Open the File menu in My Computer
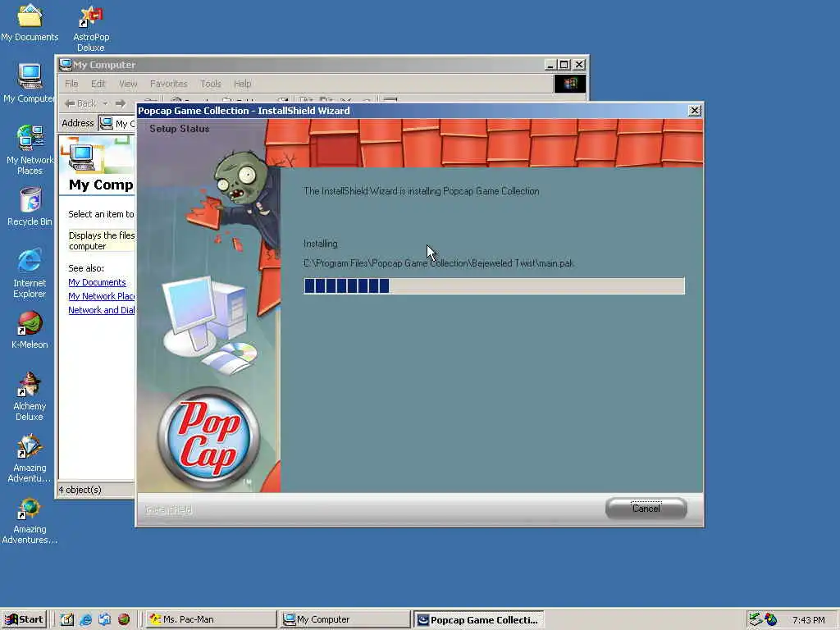This screenshot has height=630, width=840. pos(71,84)
